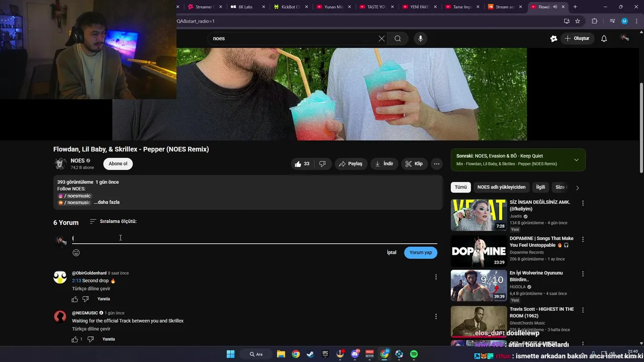Like the Pepper NOES Remix video
This screenshot has height=362, width=644.
(302, 164)
